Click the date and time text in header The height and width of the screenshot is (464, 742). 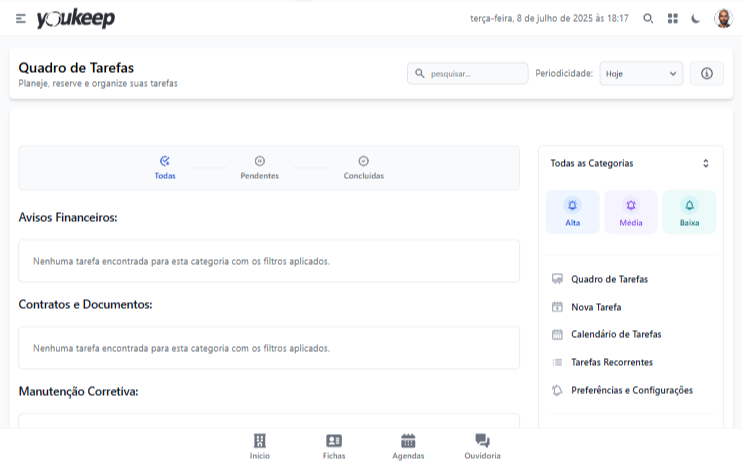(x=549, y=18)
